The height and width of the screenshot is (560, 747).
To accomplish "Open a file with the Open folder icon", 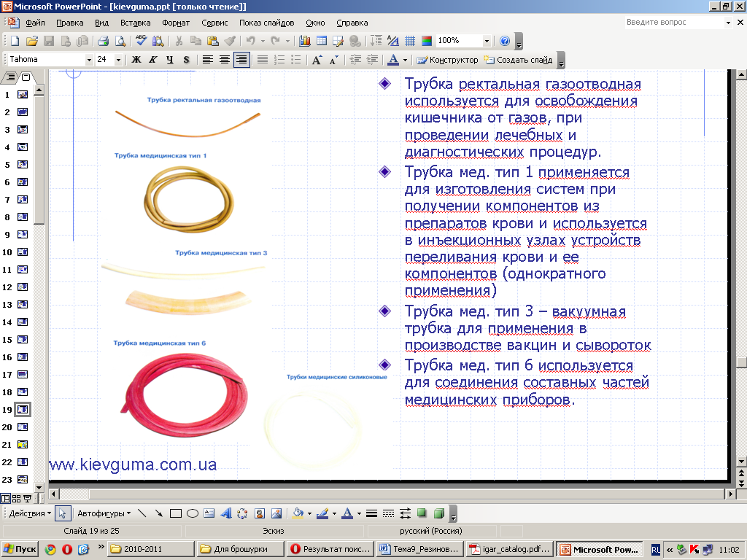I will click(x=31, y=41).
